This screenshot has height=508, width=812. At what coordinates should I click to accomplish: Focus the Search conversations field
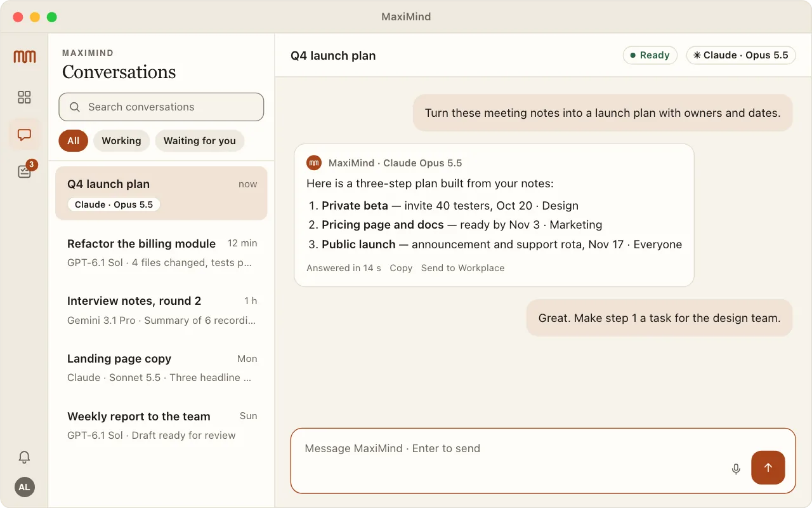(x=161, y=107)
